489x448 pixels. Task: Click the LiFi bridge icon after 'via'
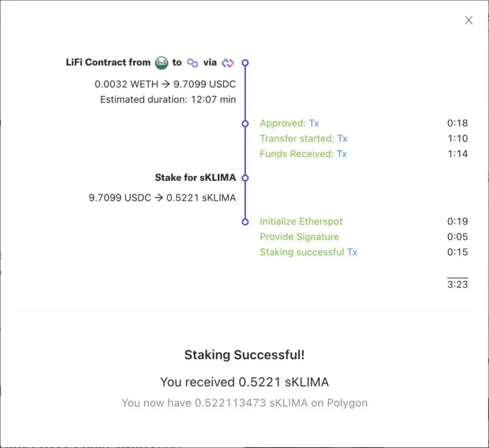coord(227,63)
